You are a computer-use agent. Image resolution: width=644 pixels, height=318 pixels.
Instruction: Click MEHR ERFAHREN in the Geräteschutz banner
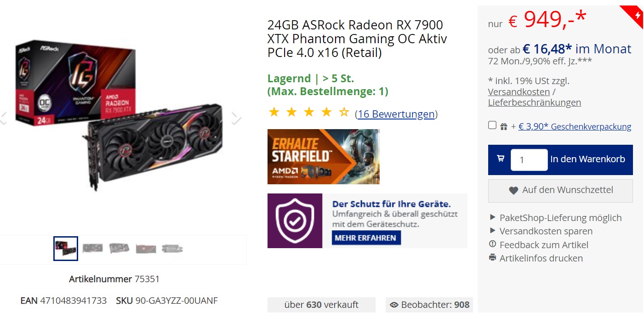[x=366, y=238]
